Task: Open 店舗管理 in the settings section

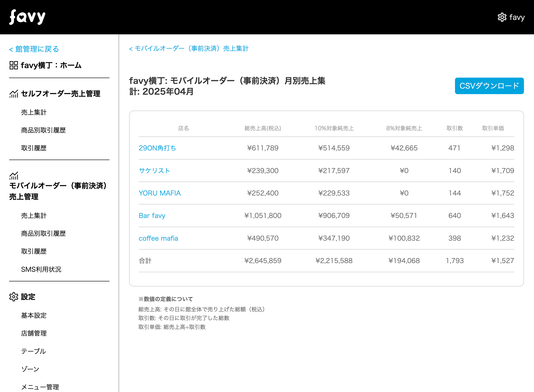Action: [x=34, y=333]
